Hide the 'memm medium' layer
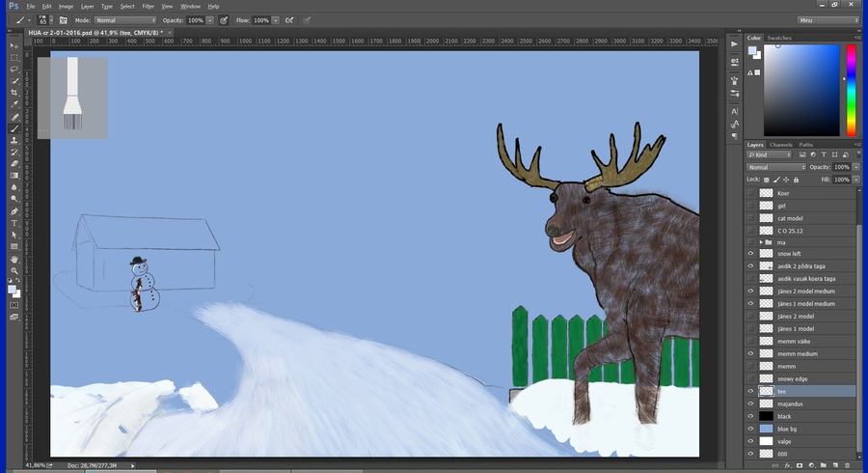Viewport: 868px width, 473px height. 750,353
